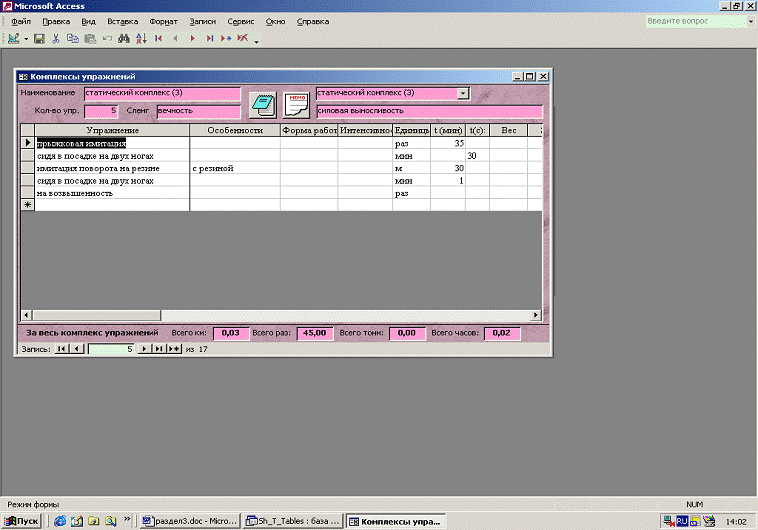Click the Cut scissors icon
The height and width of the screenshot is (530, 758).
click(x=56, y=39)
